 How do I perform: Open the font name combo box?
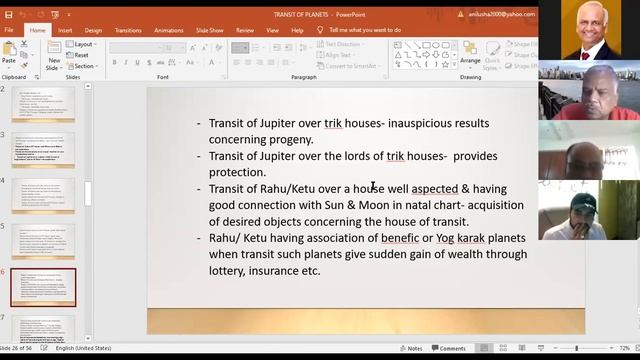tap(136, 48)
